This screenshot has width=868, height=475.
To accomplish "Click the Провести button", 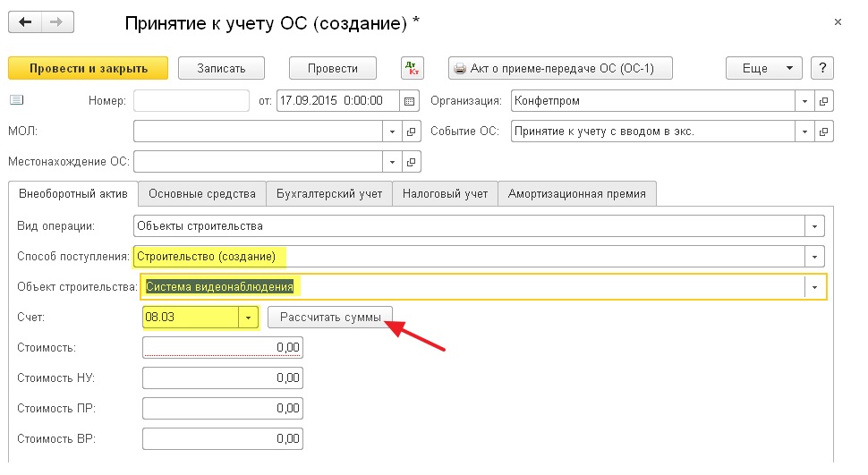I will [333, 68].
